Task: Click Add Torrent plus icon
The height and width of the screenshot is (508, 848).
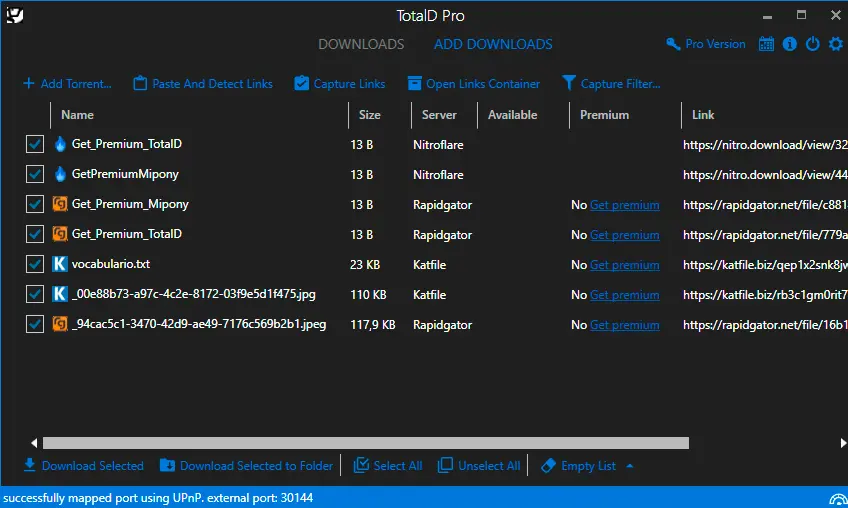Action: coord(29,83)
